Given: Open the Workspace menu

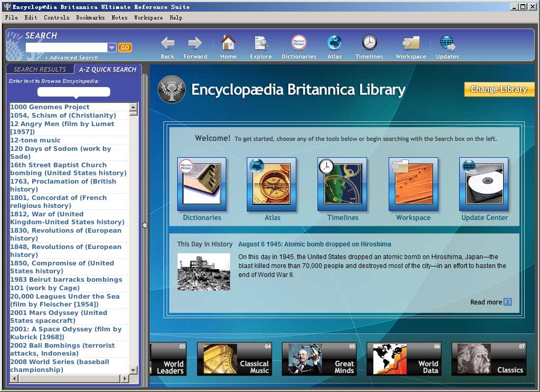Looking at the screenshot, I should tap(148, 17).
